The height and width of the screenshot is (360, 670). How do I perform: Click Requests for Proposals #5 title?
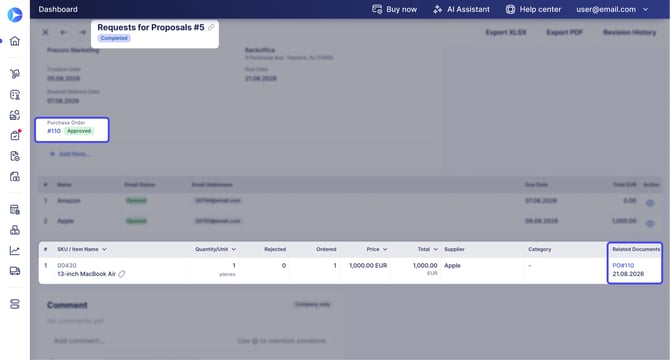tap(151, 27)
